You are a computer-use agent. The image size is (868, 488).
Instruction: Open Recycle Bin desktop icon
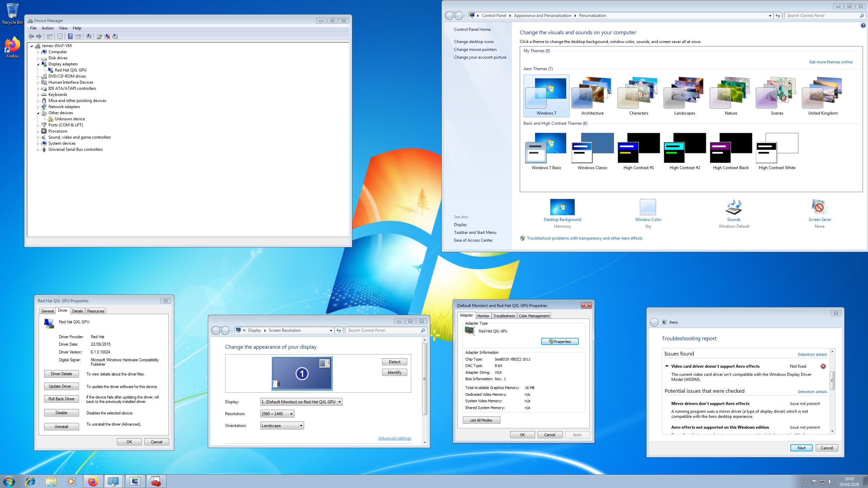click(13, 14)
